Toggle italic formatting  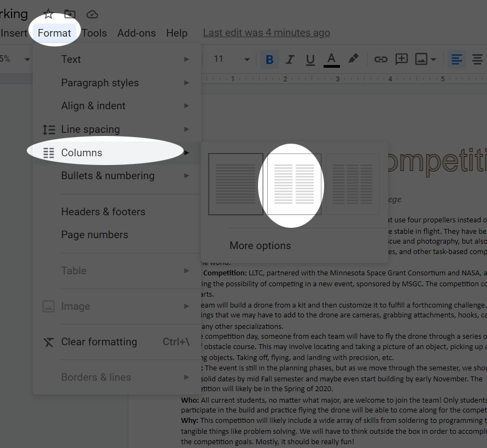(x=290, y=59)
